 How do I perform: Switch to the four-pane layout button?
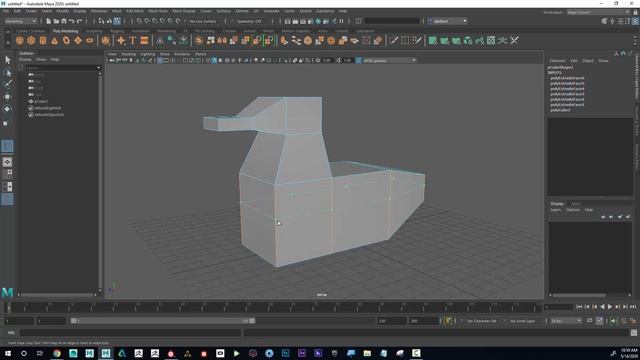[7, 174]
